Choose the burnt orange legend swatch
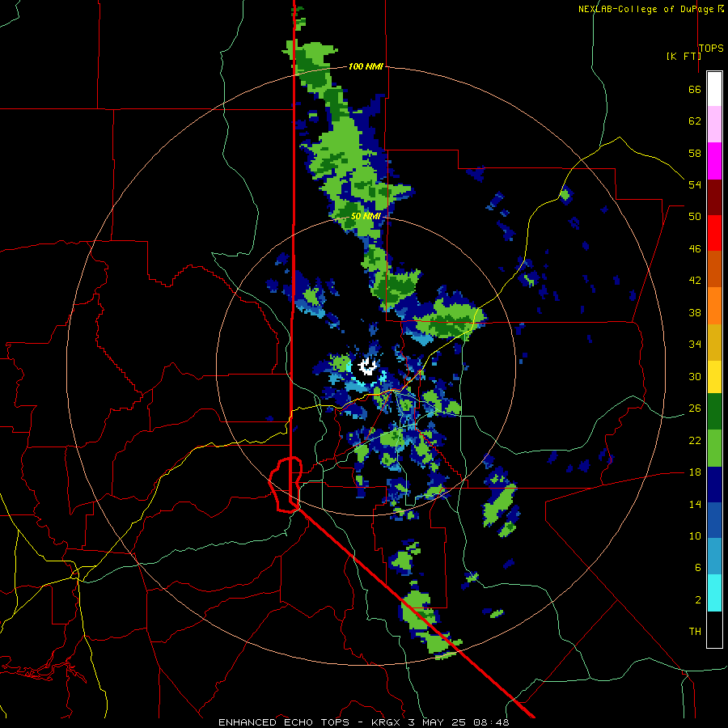The image size is (728, 728). pyautogui.click(x=714, y=269)
